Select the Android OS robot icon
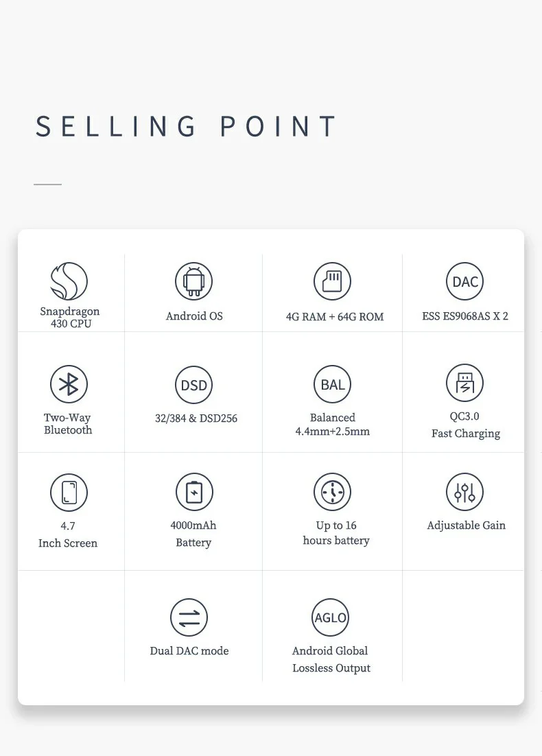Viewport: 542px width, 756px height. click(x=194, y=281)
